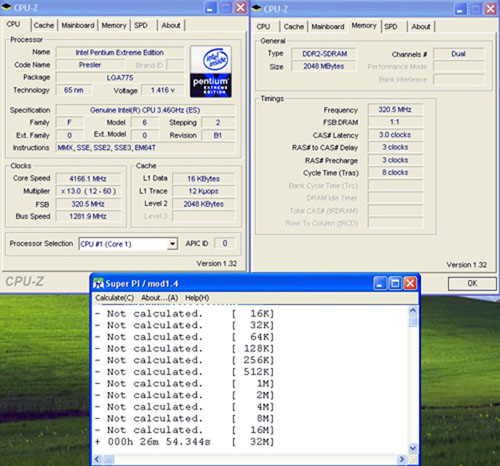Click Super PI vertical scrollbar up arrow
The height and width of the screenshot is (466, 500).
413,311
